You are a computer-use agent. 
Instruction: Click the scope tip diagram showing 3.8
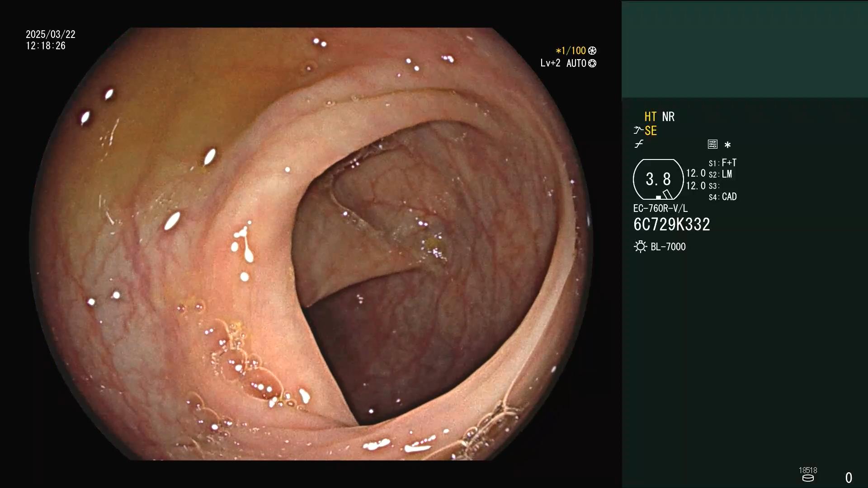point(658,179)
